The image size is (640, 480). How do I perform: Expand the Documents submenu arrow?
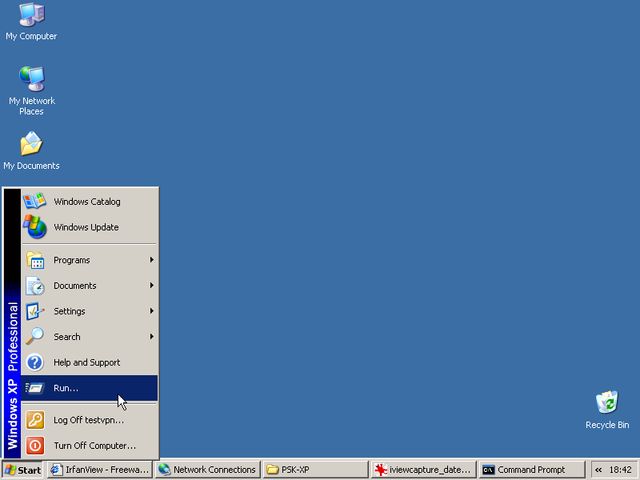151,285
